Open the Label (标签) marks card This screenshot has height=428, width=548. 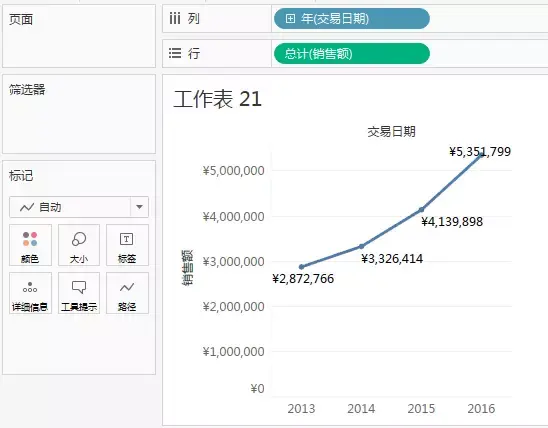[x=127, y=245]
